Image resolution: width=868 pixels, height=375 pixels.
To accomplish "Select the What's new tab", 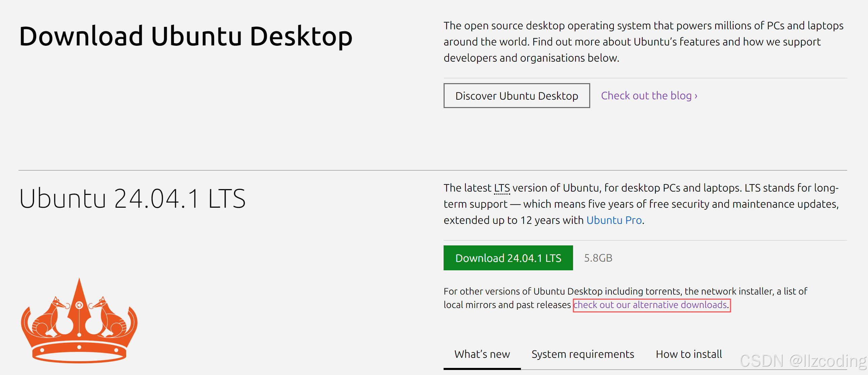I will [482, 354].
